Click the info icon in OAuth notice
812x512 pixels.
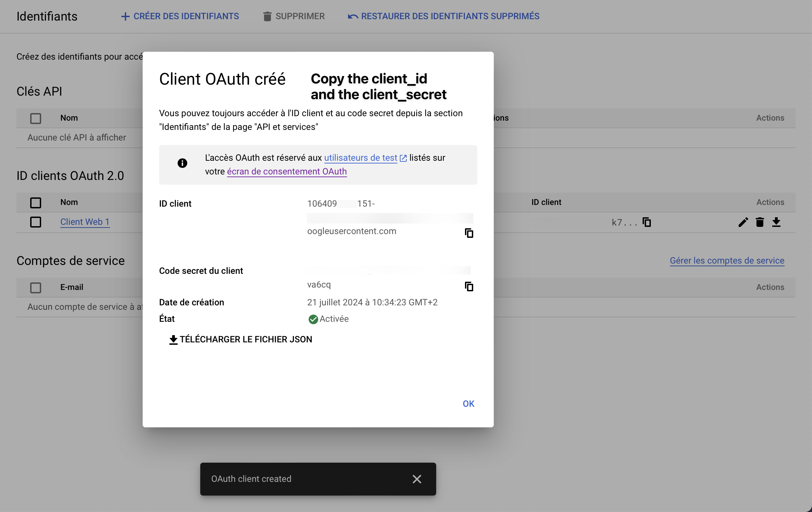click(x=182, y=163)
